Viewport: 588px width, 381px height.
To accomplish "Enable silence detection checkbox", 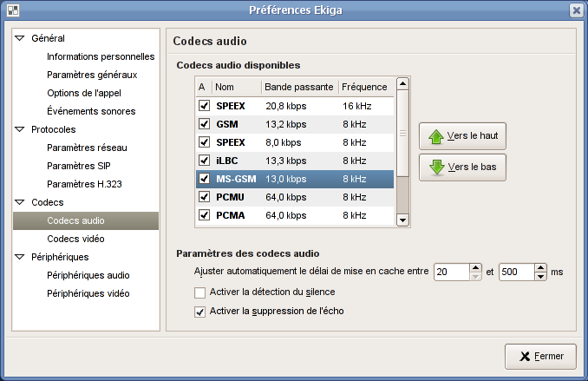I will click(200, 292).
